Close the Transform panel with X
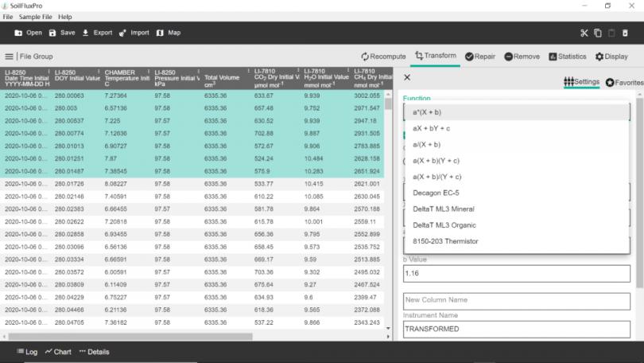 tap(407, 77)
